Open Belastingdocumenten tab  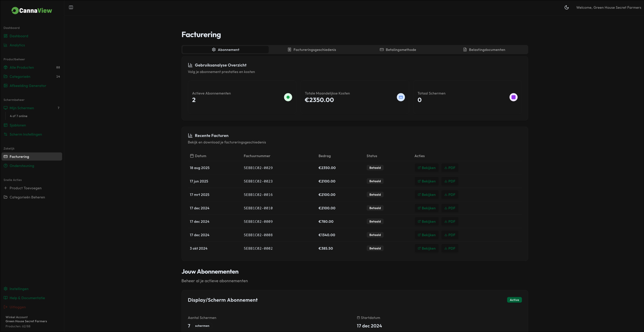pyautogui.click(x=484, y=50)
